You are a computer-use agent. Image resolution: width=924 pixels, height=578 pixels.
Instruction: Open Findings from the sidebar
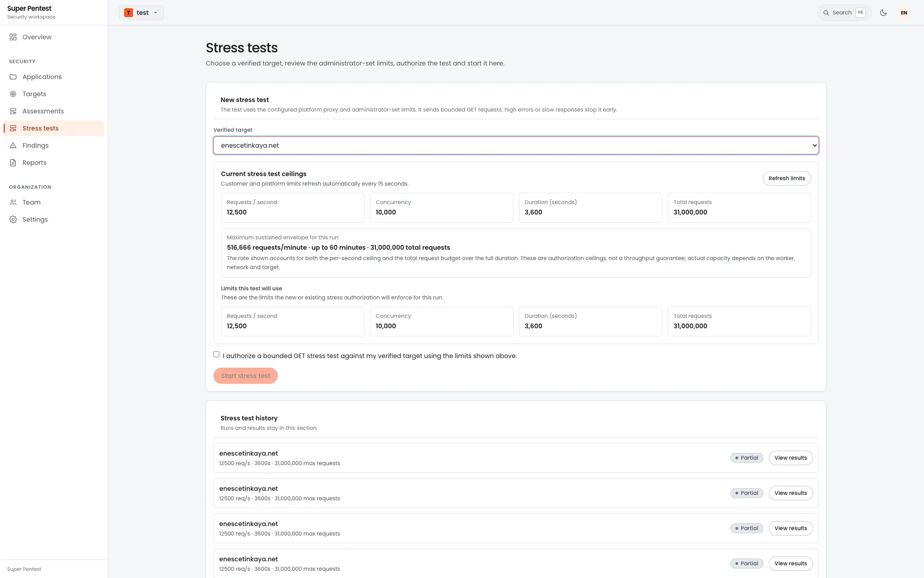pyautogui.click(x=54, y=145)
